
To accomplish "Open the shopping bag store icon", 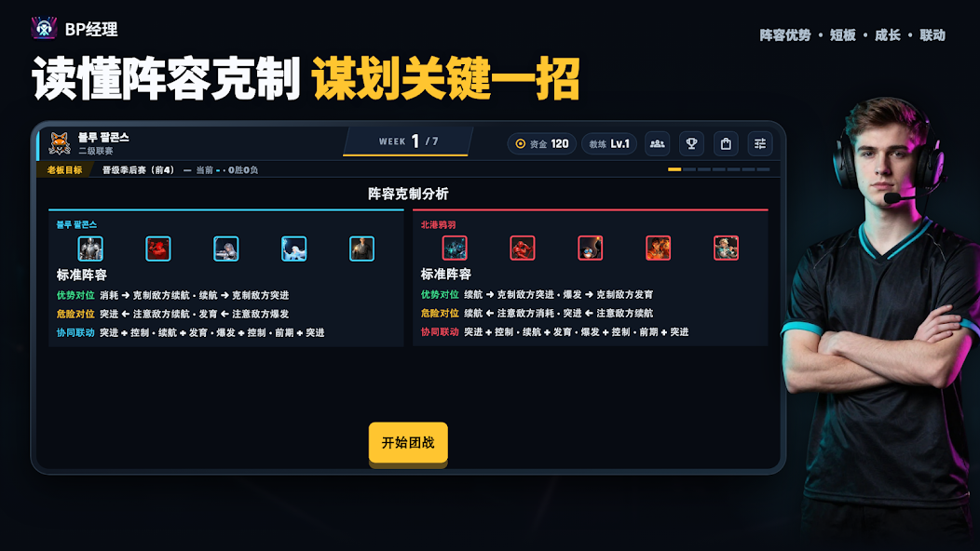I will pyautogui.click(x=726, y=143).
